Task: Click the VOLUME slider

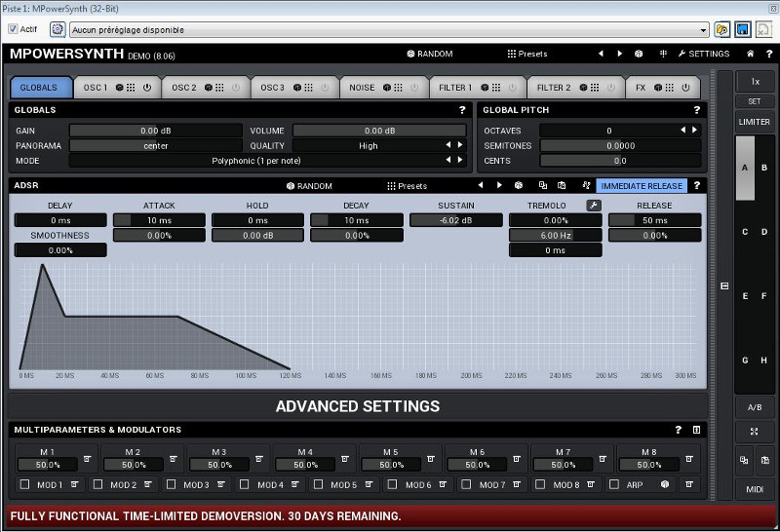Action: [x=379, y=131]
